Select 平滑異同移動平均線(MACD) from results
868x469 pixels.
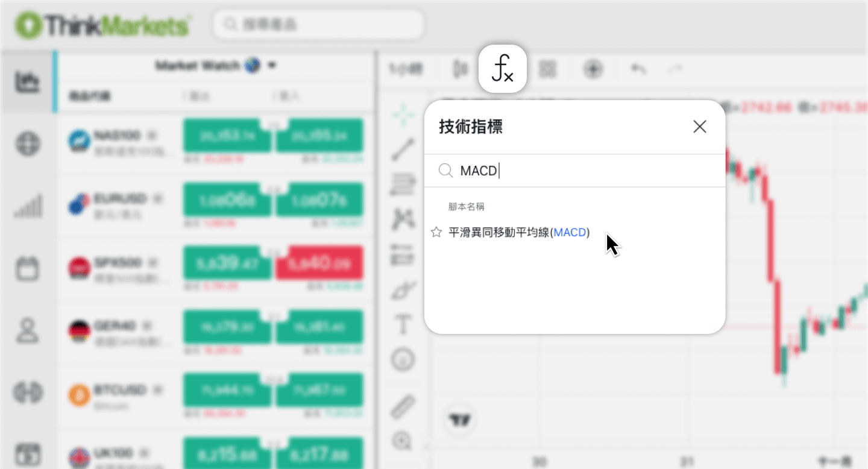click(518, 232)
